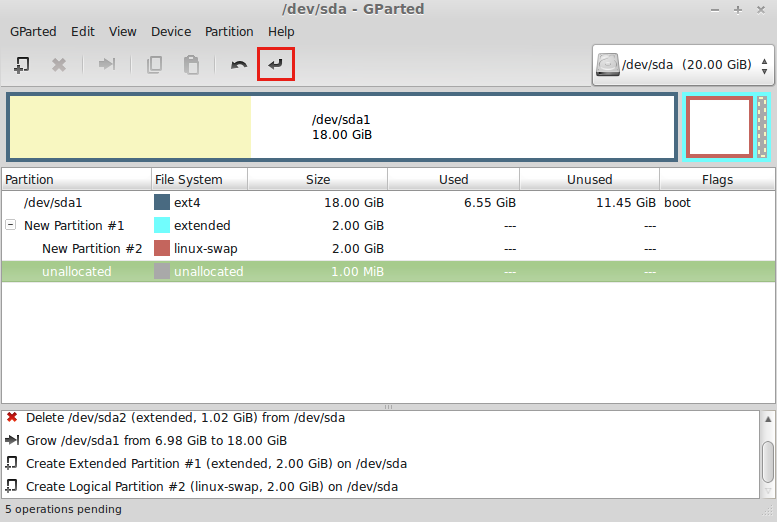Undo the last pending operation
This screenshot has width=777, height=522.
click(x=239, y=65)
